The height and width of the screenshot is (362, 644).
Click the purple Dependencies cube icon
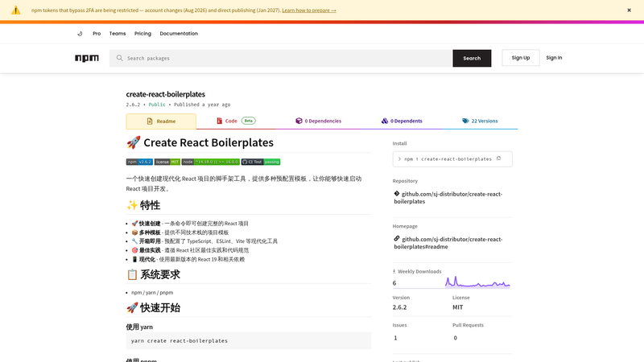point(299,121)
